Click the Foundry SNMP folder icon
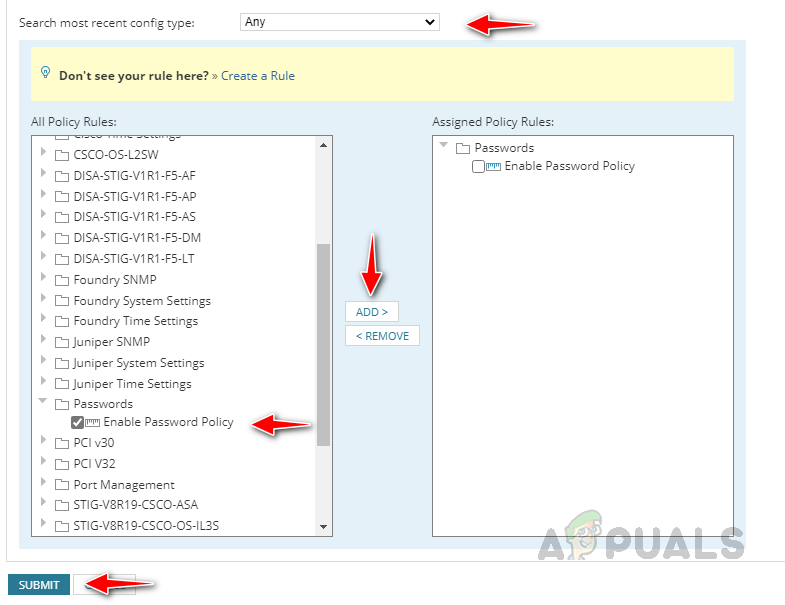This screenshot has width=785, height=605. (62, 280)
